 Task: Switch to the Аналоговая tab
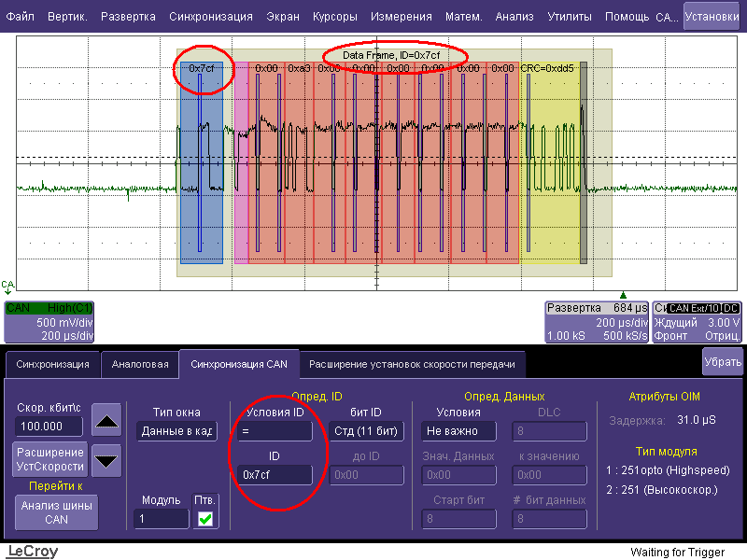(x=140, y=364)
